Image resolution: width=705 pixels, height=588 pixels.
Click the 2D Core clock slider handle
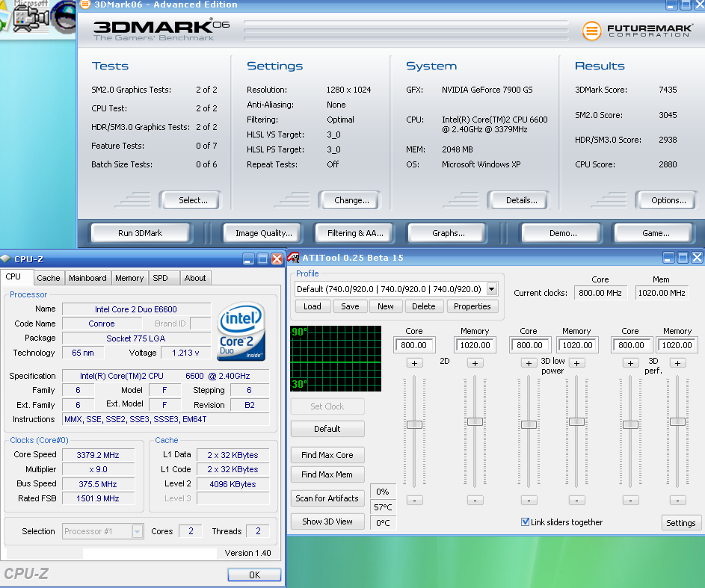[x=414, y=424]
